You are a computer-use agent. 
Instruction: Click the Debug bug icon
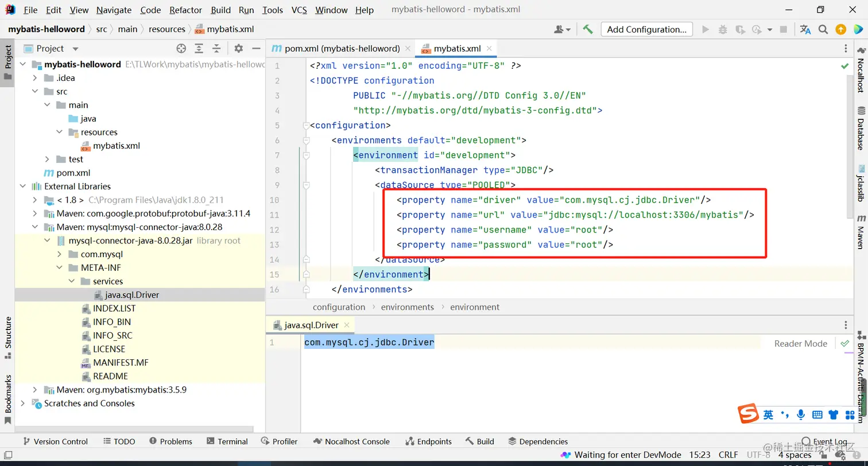[723, 29]
